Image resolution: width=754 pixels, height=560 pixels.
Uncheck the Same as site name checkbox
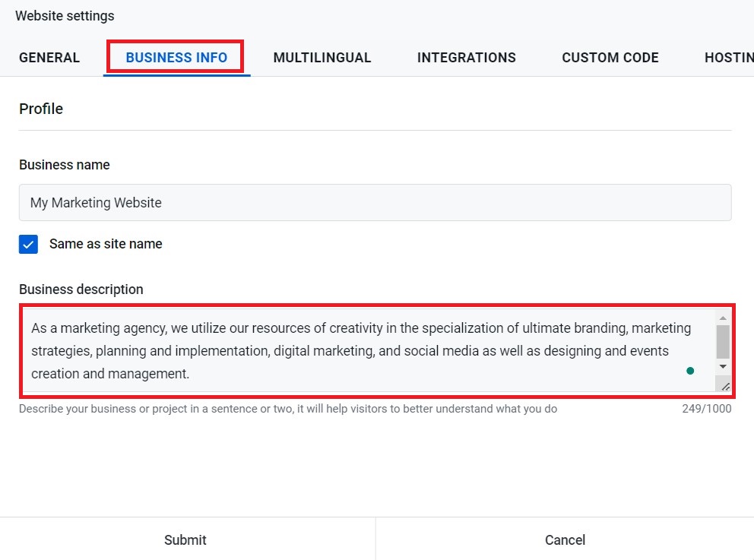tap(29, 245)
